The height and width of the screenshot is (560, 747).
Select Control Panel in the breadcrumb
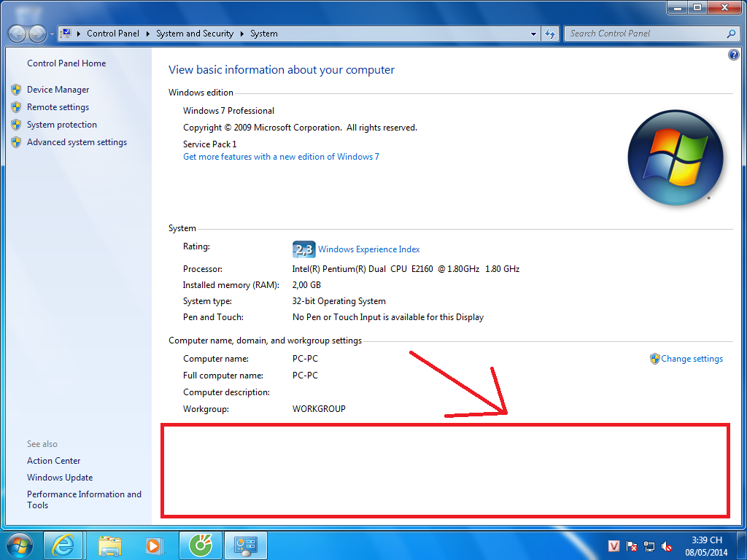pyautogui.click(x=113, y=34)
